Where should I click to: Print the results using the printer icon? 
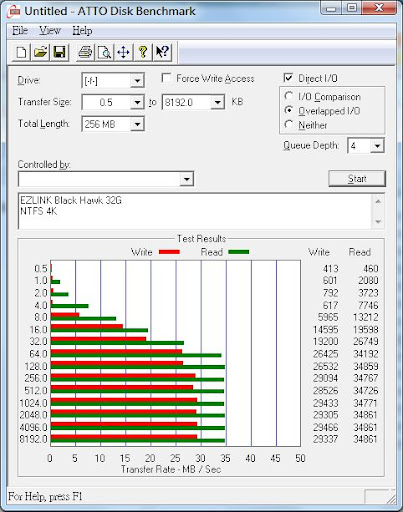[85, 52]
